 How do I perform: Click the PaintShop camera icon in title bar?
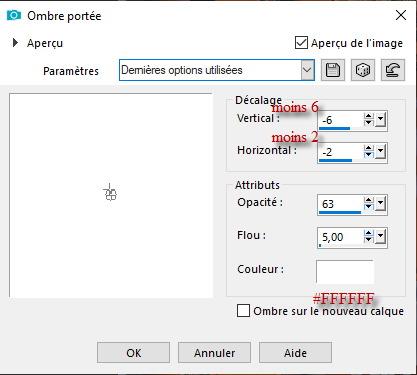tap(14, 15)
